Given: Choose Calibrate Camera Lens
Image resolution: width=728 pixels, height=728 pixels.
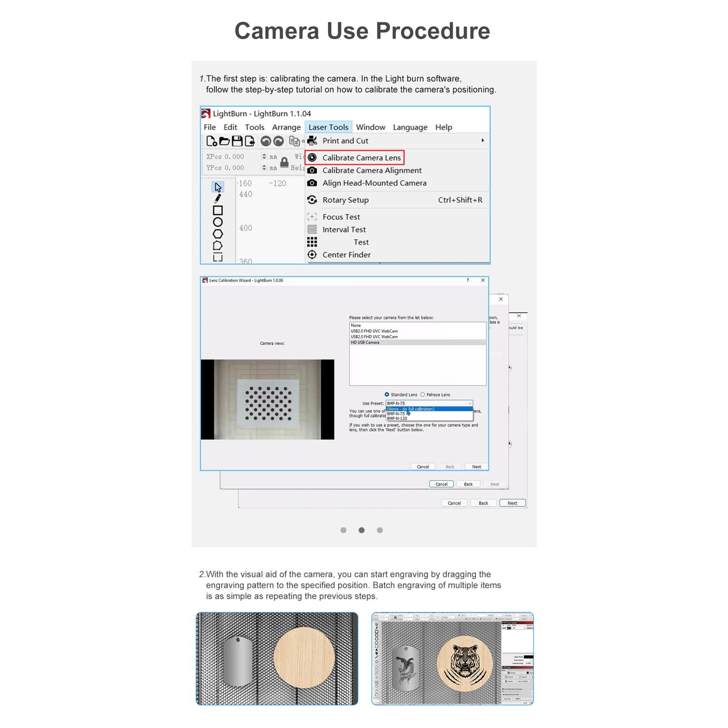Looking at the screenshot, I should [x=354, y=158].
